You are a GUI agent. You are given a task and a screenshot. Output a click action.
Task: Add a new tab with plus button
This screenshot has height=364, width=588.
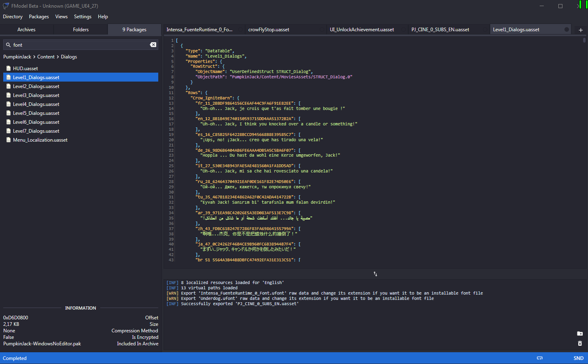click(580, 30)
